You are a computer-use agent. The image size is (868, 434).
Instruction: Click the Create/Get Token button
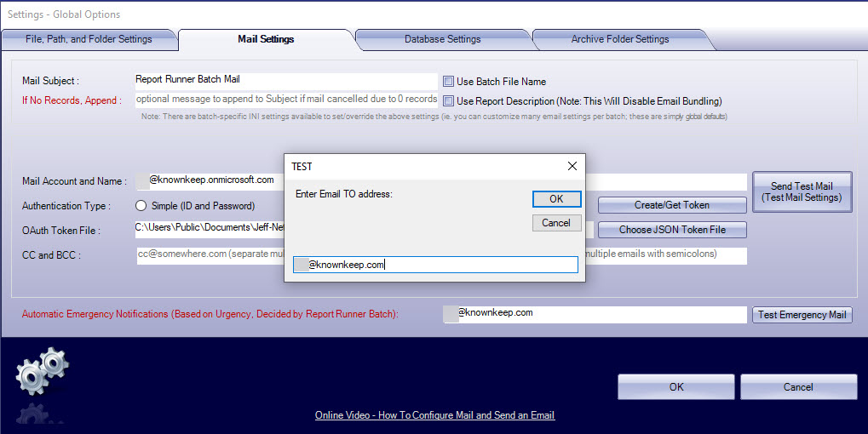tap(672, 205)
